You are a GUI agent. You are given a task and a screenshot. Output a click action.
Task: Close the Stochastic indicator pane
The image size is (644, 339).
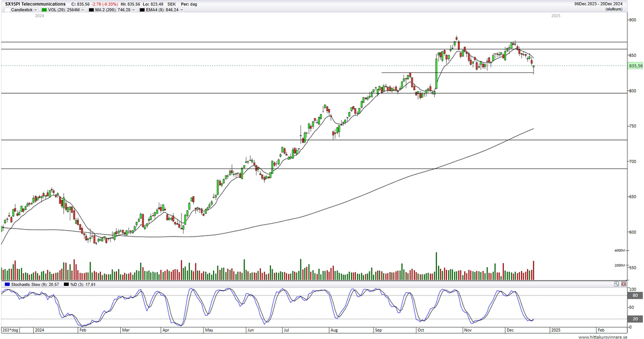click(623, 284)
